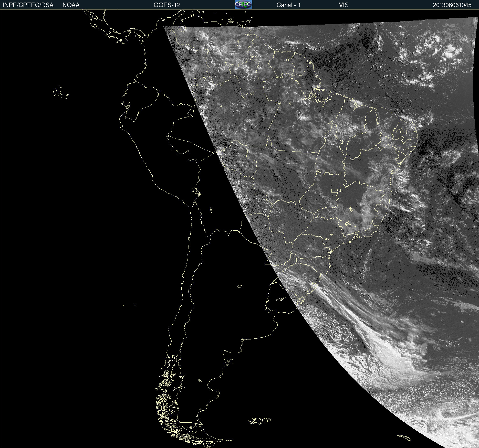Click the 201306061045 timestamp
This screenshot has height=448, width=479.
coord(452,5)
